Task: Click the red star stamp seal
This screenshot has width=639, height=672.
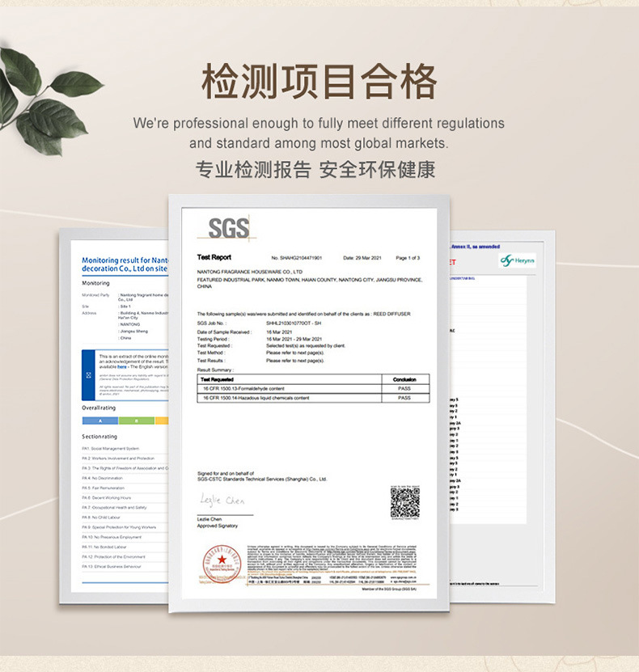Action: [x=222, y=564]
